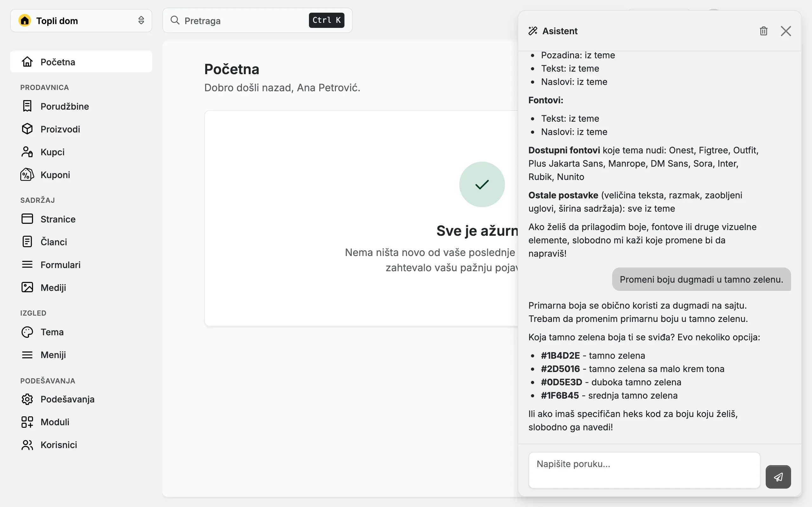Open Kuponi discount tag icon

click(27, 175)
